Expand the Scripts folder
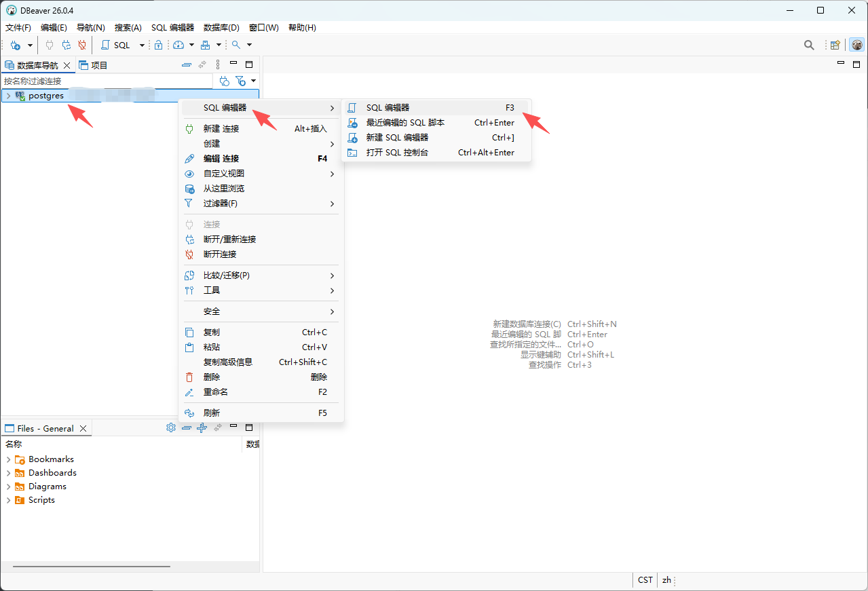Image resolution: width=868 pixels, height=591 pixels. click(8, 500)
